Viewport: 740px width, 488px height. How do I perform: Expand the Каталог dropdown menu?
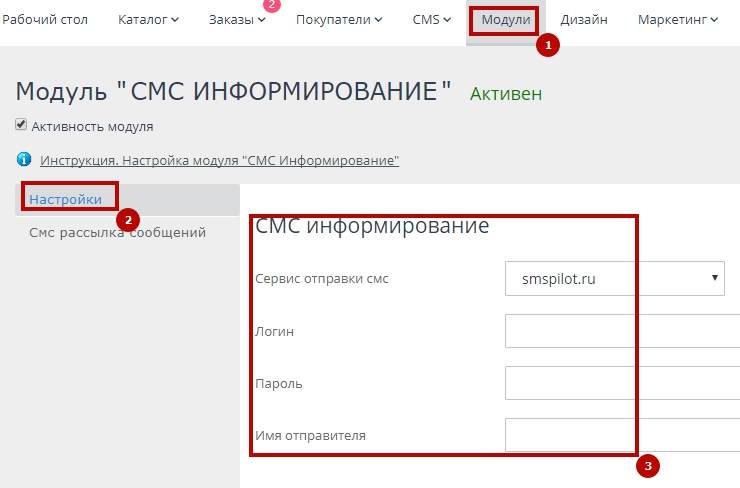click(x=148, y=20)
